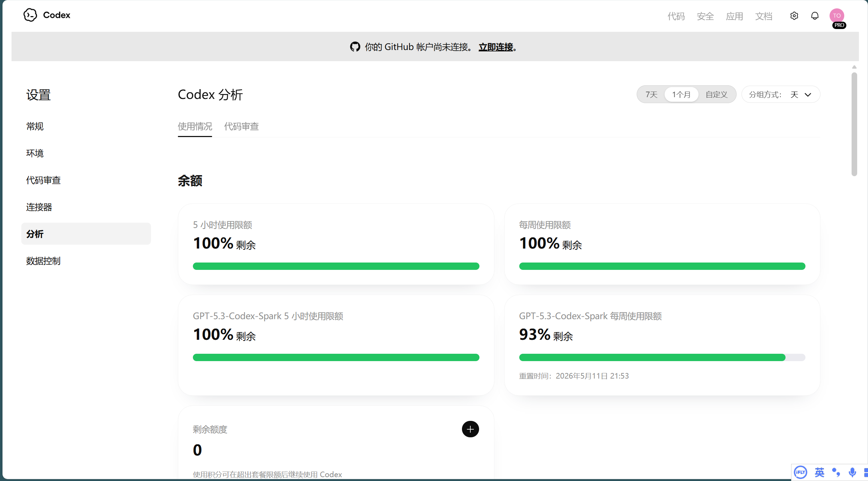Click the 每周使用限额 progress bar
This screenshot has width=868, height=481.
[662, 266]
